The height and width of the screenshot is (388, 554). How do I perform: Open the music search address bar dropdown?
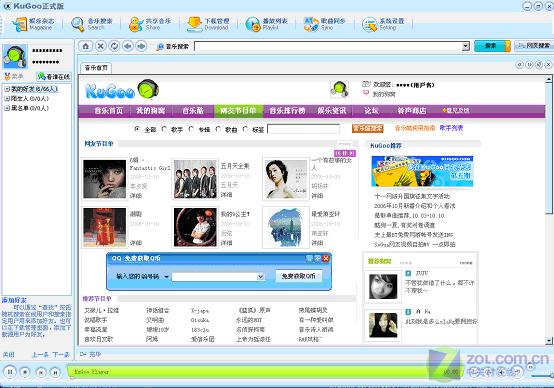466,46
